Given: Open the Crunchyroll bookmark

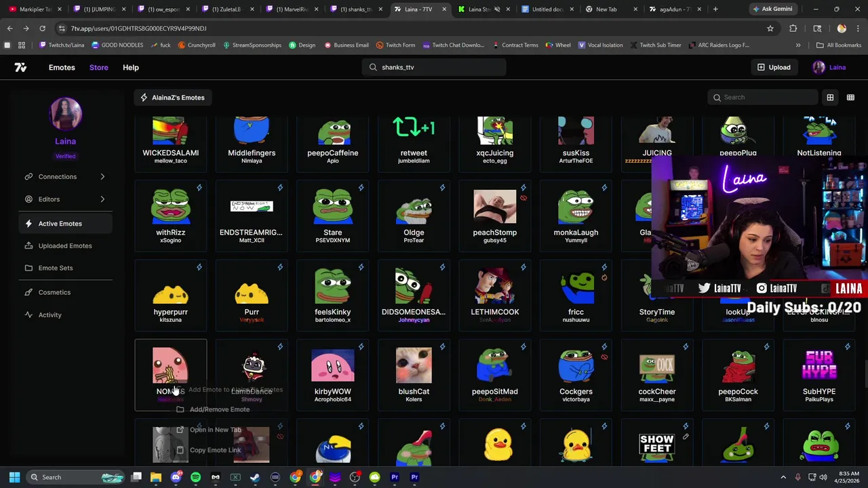Looking at the screenshot, I should click(197, 45).
